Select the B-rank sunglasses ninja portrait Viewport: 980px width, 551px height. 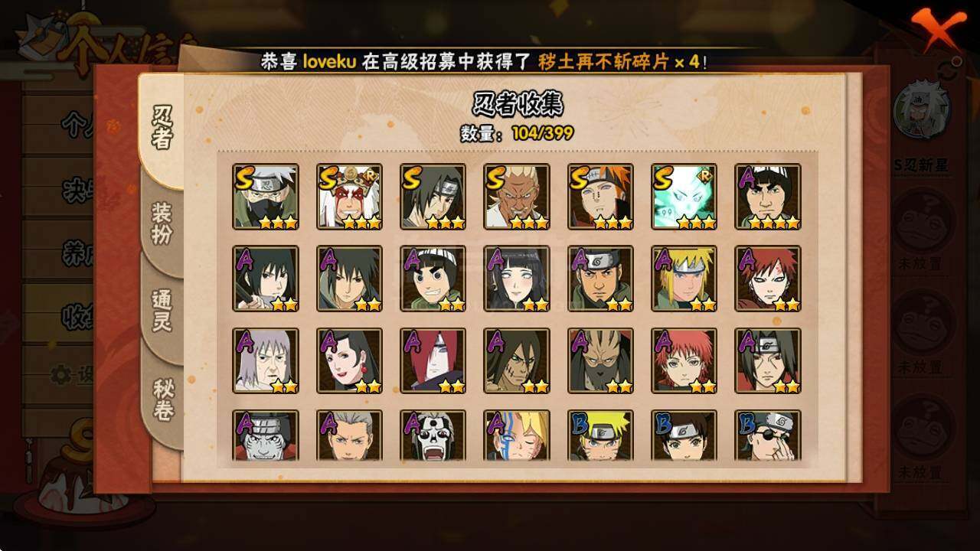768,436
